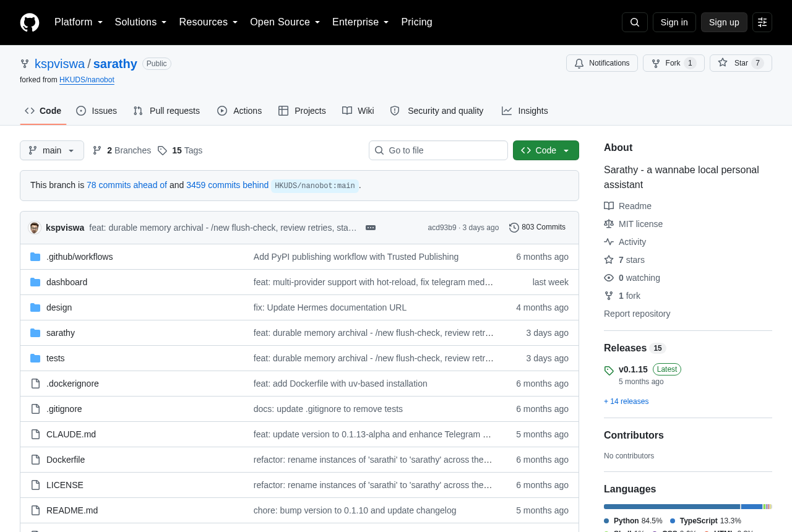Click file icon for LICENSE
Screen dimensions: 792x532
pyautogui.click(x=35, y=485)
